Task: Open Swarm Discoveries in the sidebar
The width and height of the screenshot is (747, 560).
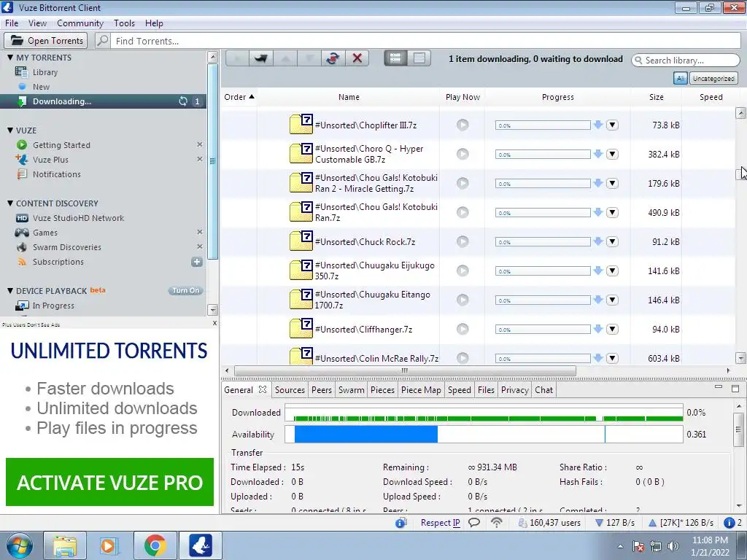Action: pos(66,247)
